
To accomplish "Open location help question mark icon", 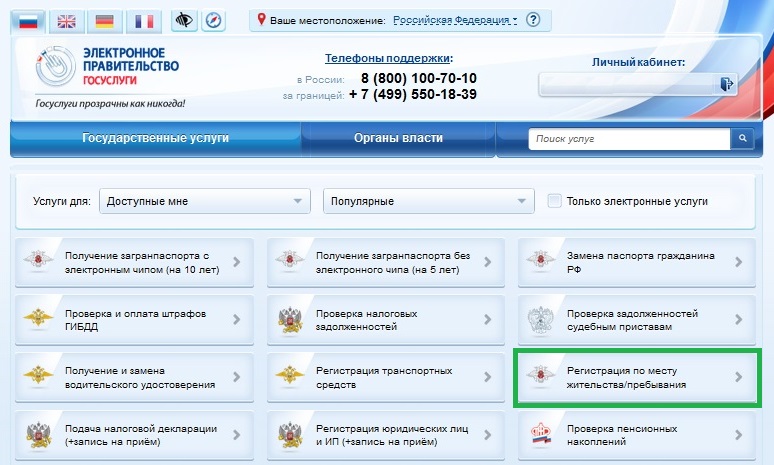I will tap(533, 20).
